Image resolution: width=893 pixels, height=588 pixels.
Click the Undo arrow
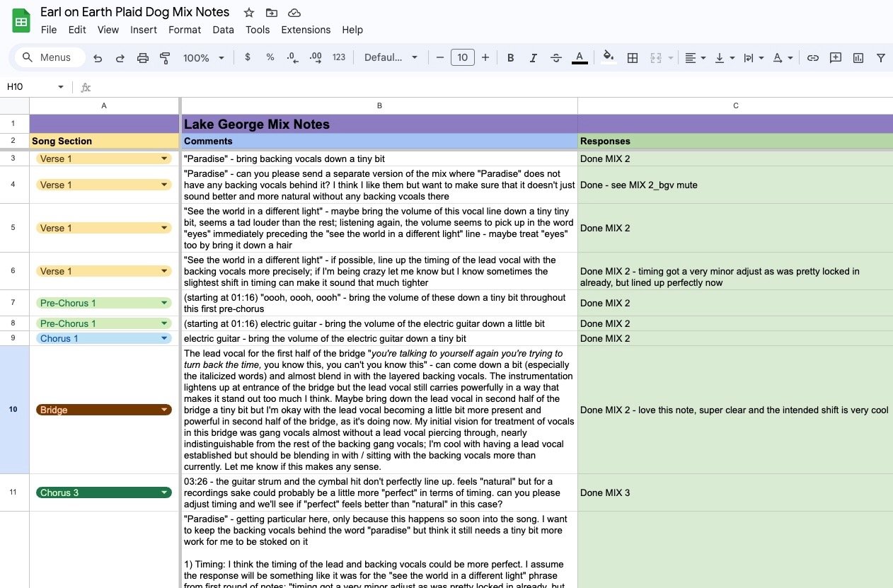coord(98,58)
